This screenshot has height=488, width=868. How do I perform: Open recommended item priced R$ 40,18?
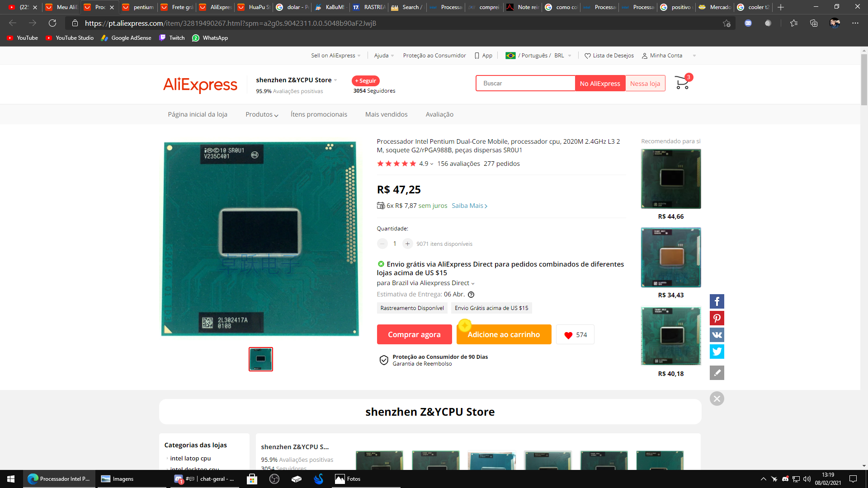point(671,336)
